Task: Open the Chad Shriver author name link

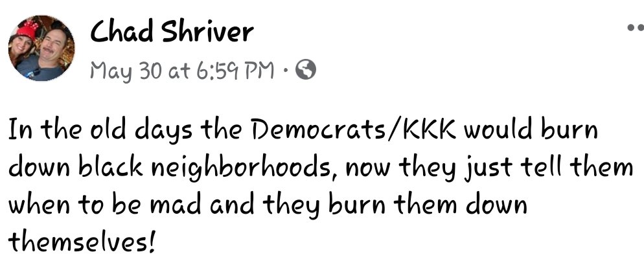Action: tap(172, 31)
